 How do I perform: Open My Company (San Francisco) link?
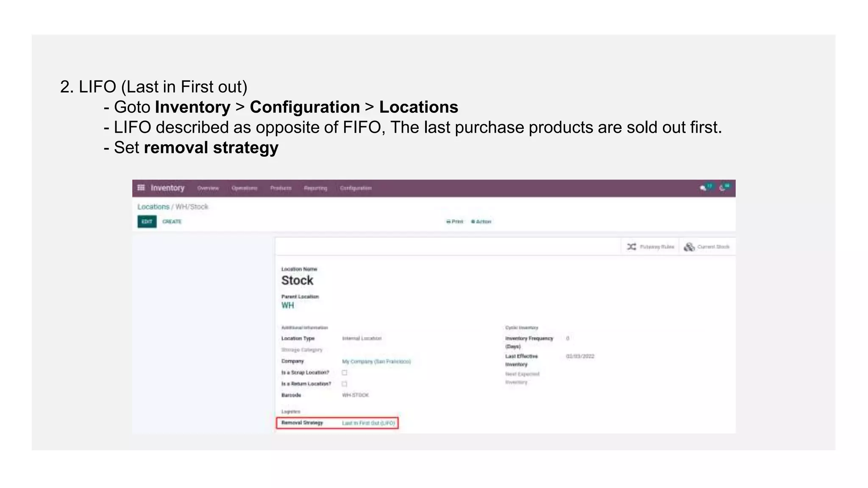(376, 361)
